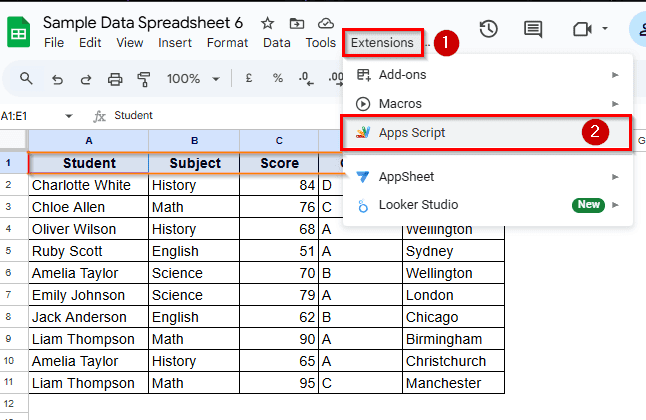Open the Macros submenu
Viewport: 646px width, 420px height.
point(400,103)
